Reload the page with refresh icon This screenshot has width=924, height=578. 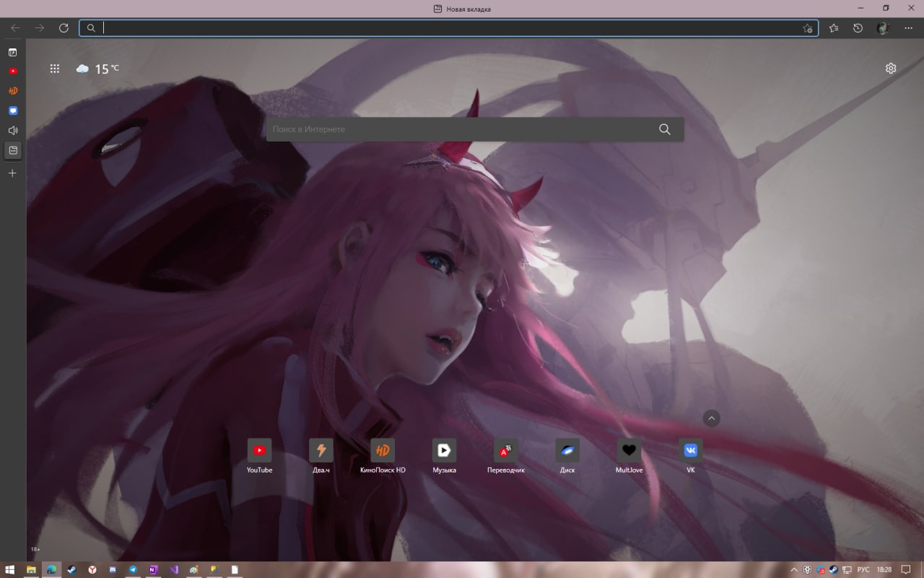(64, 28)
